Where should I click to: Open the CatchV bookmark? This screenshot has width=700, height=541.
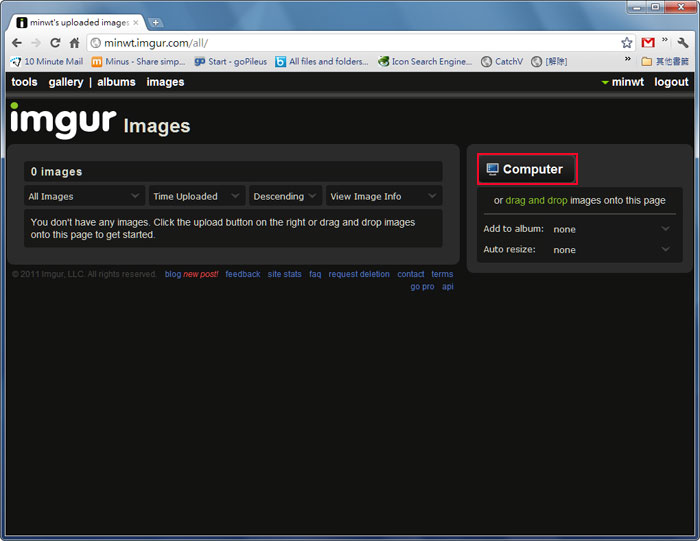click(x=502, y=62)
